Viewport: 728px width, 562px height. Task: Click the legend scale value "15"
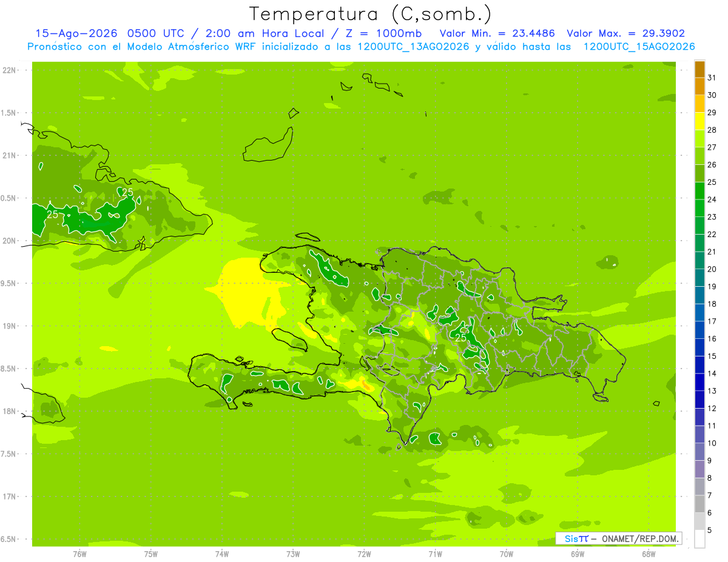click(x=712, y=356)
